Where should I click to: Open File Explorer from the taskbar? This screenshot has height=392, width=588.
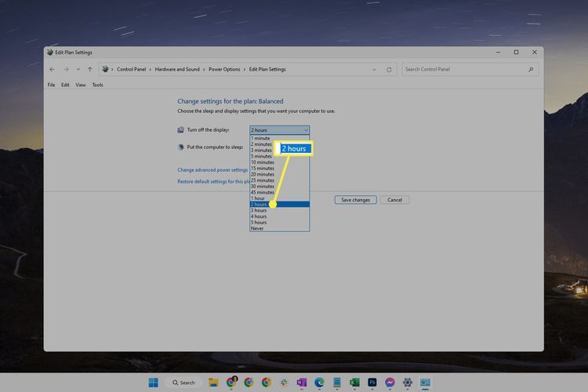pos(213,383)
